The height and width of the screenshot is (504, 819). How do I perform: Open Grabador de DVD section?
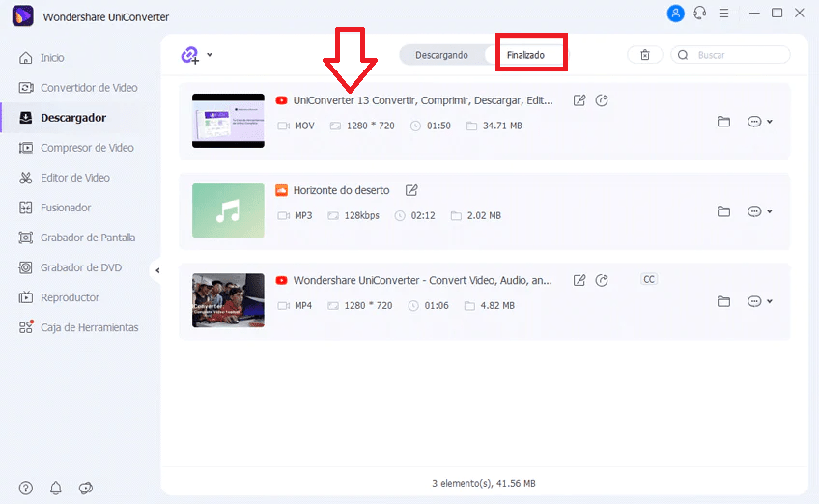[x=71, y=267]
